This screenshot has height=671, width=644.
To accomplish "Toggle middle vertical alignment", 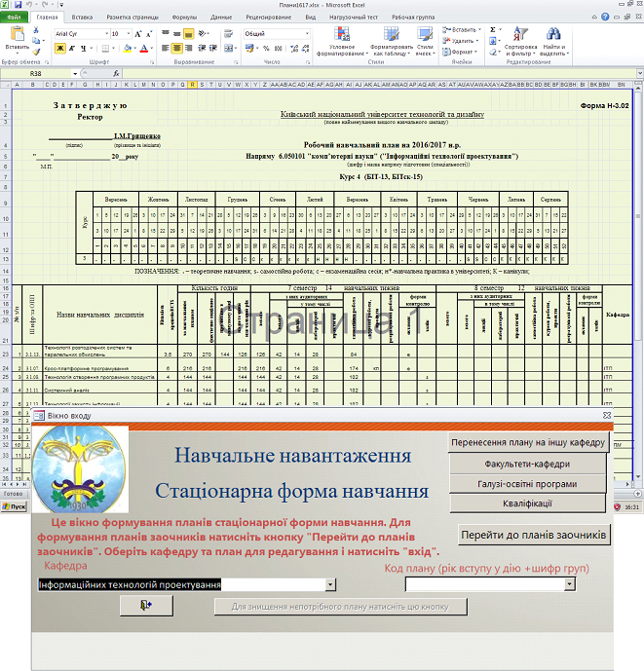I will 177,33.
